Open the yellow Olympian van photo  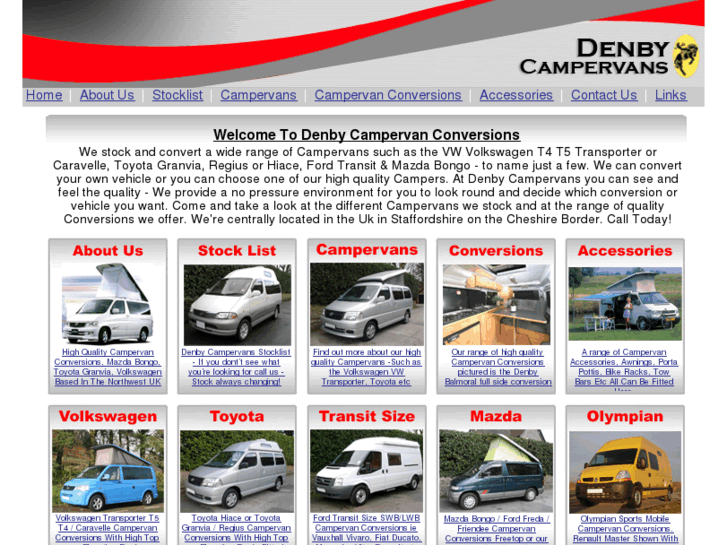point(625,472)
